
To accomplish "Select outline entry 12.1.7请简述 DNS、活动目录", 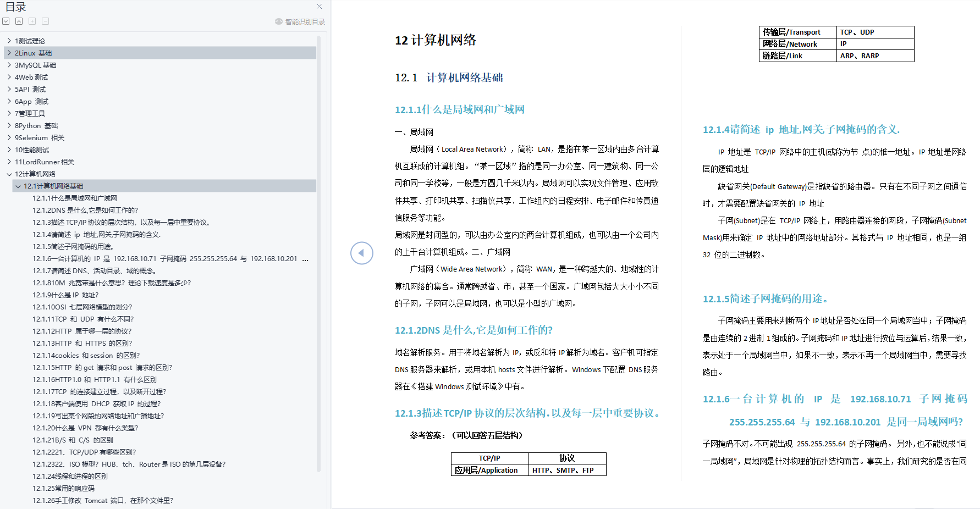I will 95,270.
